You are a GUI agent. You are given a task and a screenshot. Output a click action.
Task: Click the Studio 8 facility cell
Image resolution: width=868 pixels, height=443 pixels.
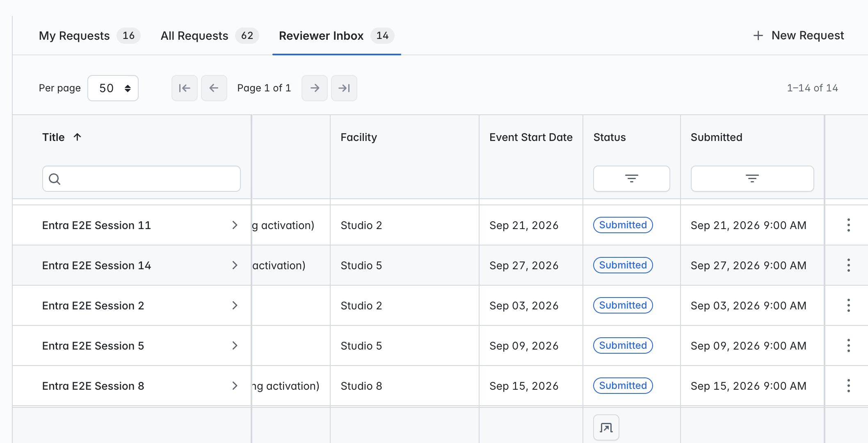(x=361, y=386)
